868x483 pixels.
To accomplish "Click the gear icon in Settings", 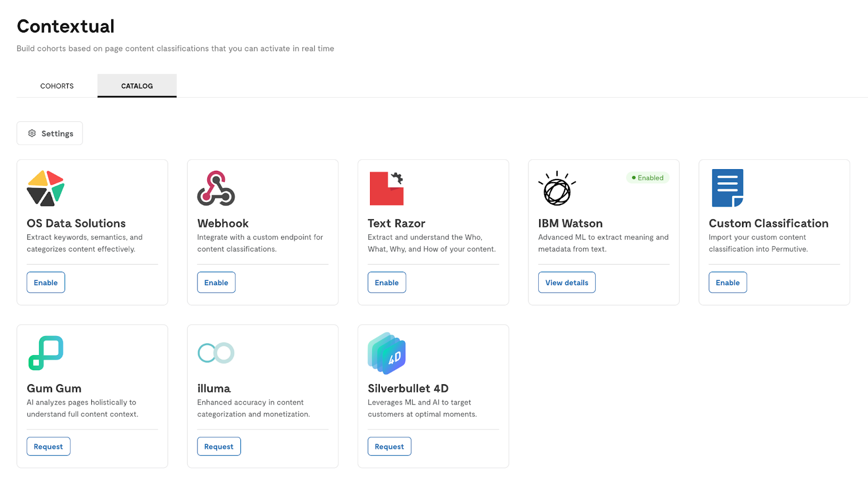I will [32, 133].
